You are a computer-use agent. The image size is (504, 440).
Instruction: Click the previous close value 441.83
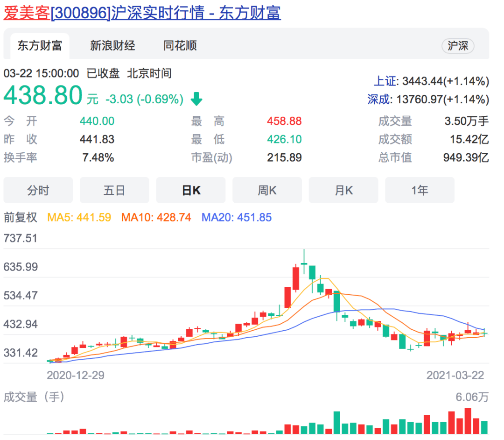pos(97,139)
